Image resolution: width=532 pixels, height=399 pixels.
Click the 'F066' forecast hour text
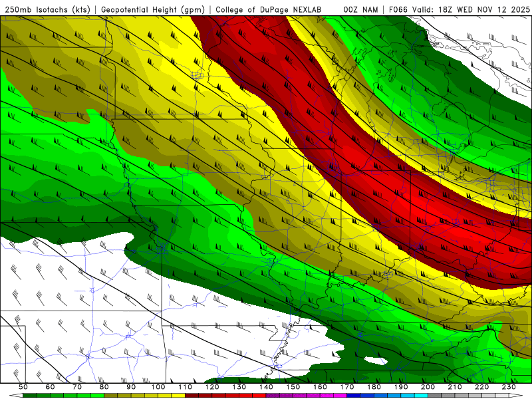click(399, 9)
